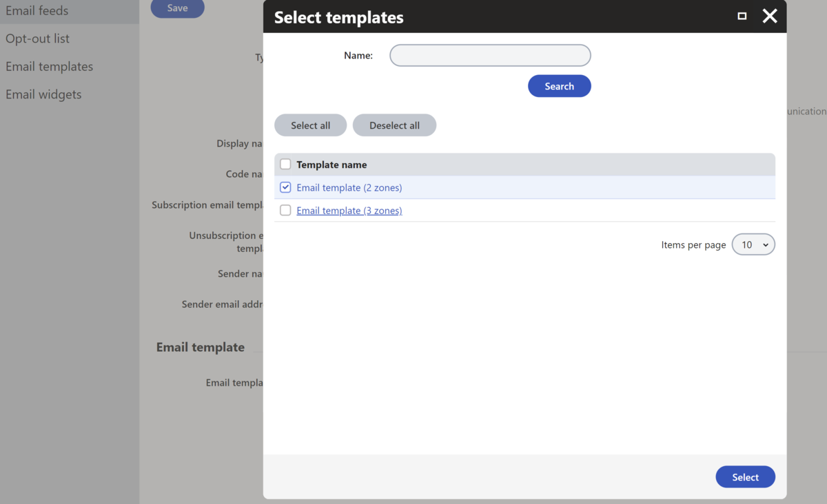Screen dimensions: 827x504
Task: Click the Select all button
Action: [x=310, y=125]
